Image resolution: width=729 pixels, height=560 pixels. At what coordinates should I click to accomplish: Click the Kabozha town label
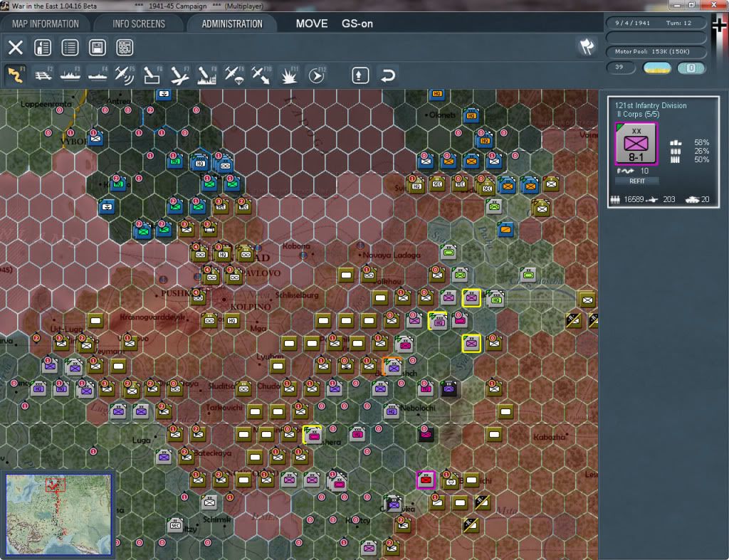click(x=549, y=438)
